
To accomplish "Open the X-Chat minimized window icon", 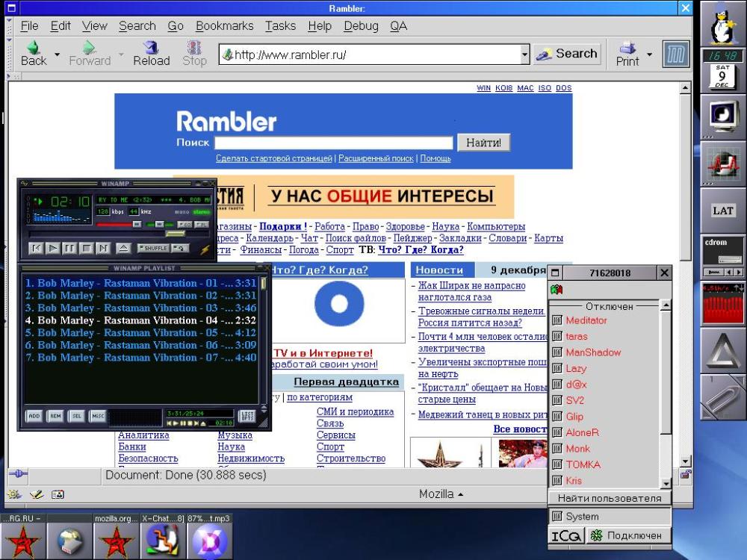I will click(162, 541).
